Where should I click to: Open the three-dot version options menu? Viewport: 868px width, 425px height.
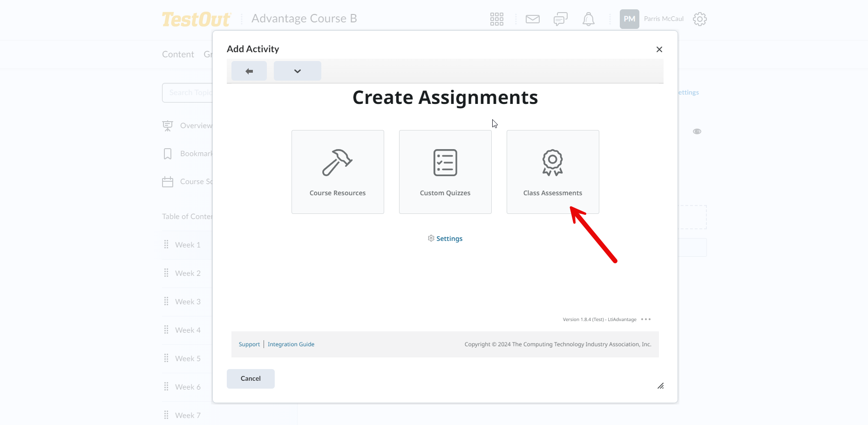tap(646, 319)
